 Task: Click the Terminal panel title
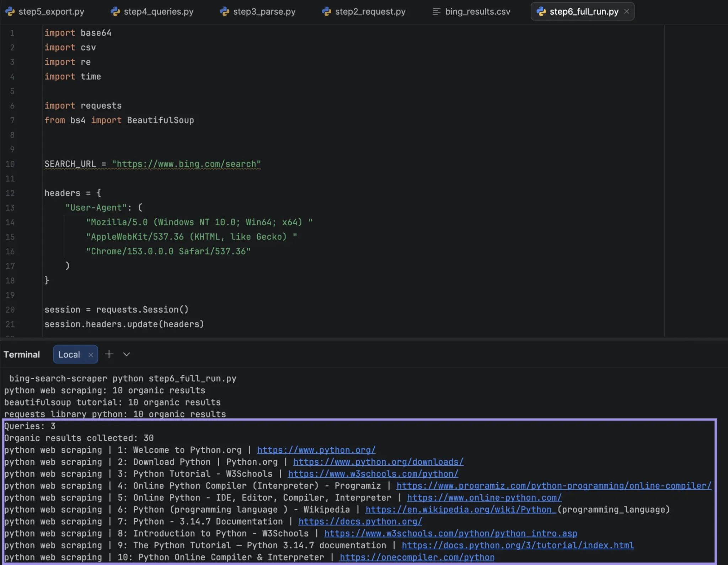[x=22, y=354]
